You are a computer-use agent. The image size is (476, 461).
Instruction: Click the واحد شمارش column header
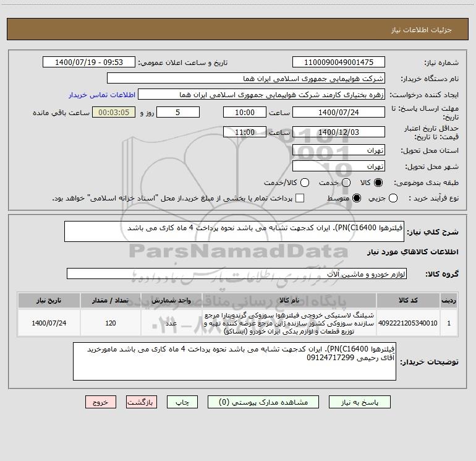click(x=171, y=300)
